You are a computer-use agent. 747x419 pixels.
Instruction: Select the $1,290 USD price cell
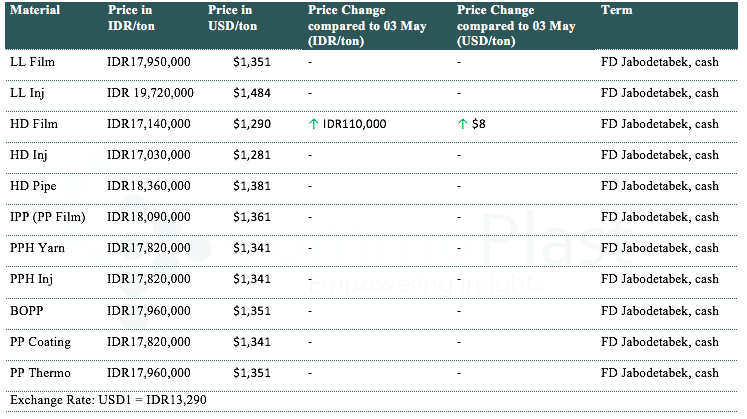coord(252,124)
